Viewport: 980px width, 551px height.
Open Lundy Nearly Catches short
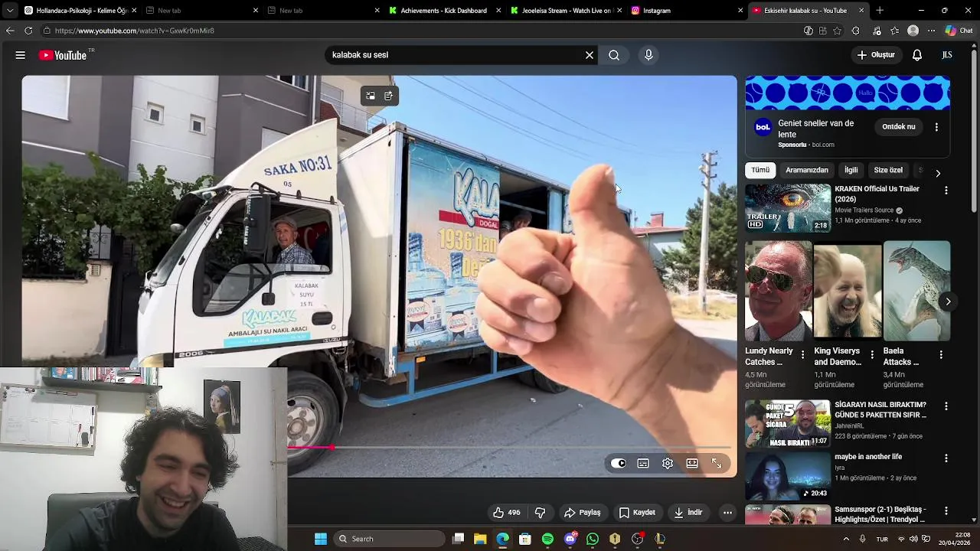[x=779, y=290]
